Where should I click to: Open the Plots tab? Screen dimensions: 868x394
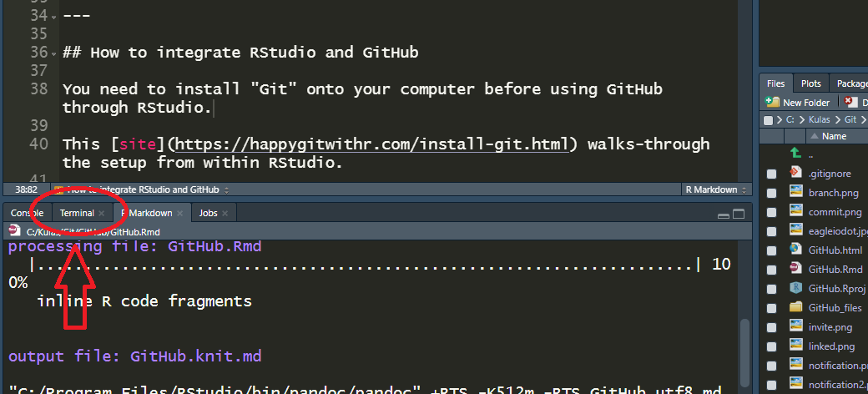[x=810, y=83]
